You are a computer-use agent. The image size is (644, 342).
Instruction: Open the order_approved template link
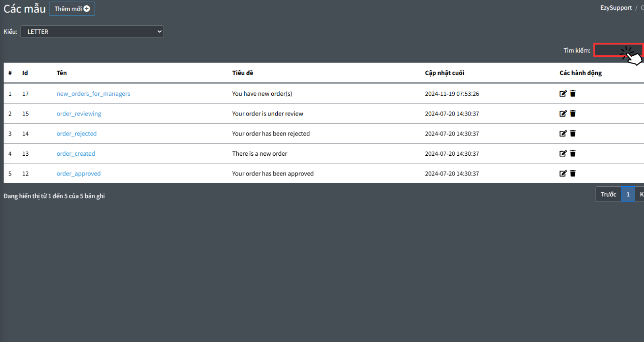(78, 174)
